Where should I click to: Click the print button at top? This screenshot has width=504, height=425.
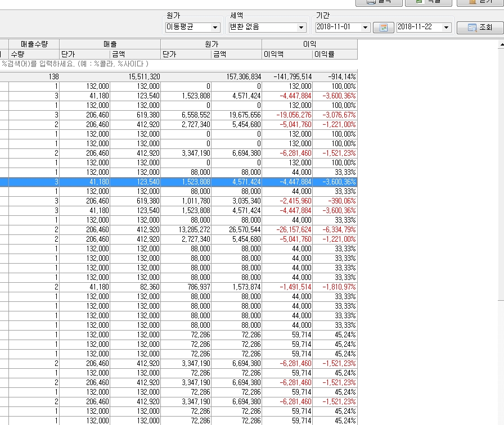(379, 2)
